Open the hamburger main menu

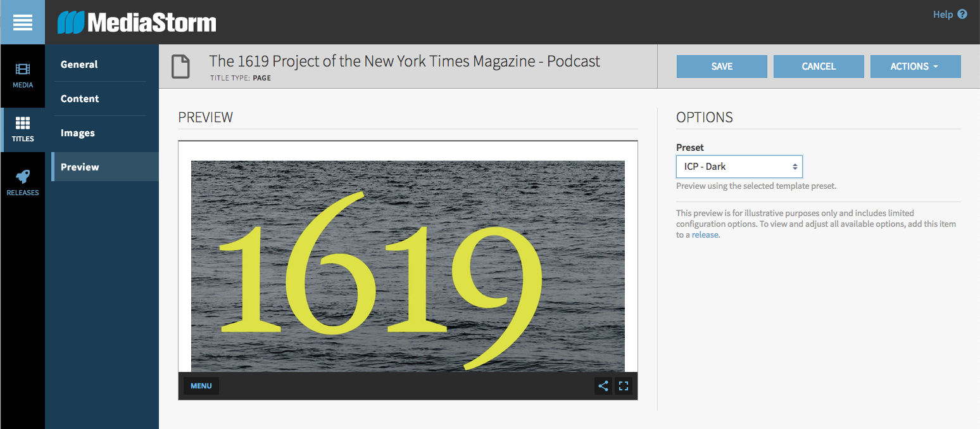22,22
